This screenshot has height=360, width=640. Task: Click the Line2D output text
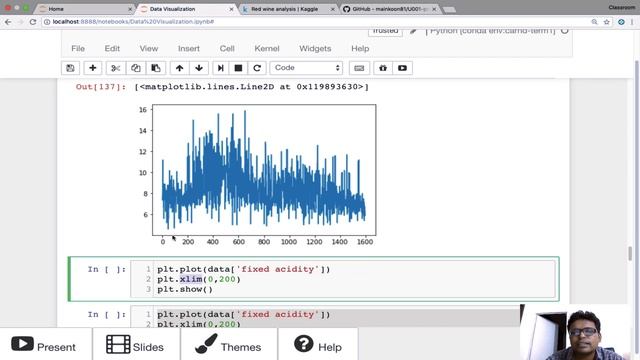tap(251, 87)
